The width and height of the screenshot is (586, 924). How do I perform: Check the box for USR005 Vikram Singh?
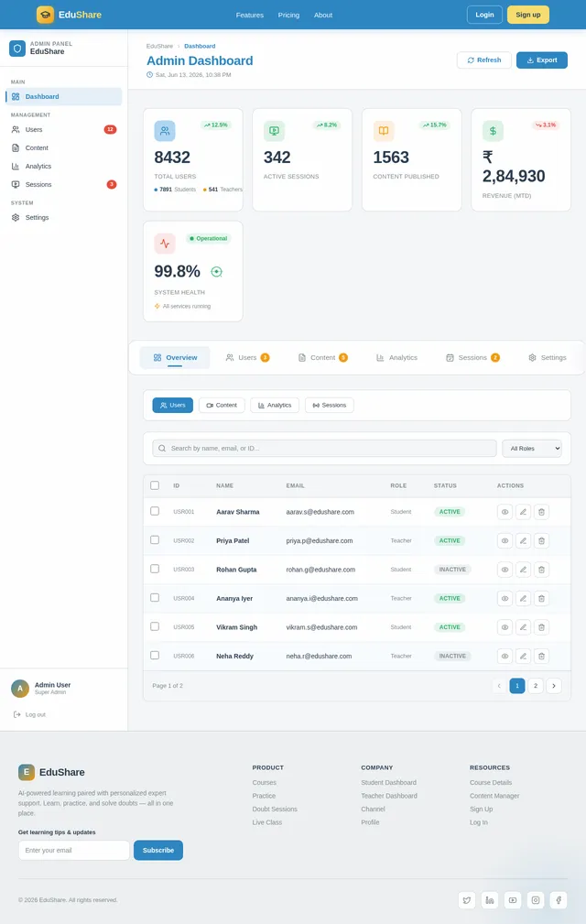point(155,626)
